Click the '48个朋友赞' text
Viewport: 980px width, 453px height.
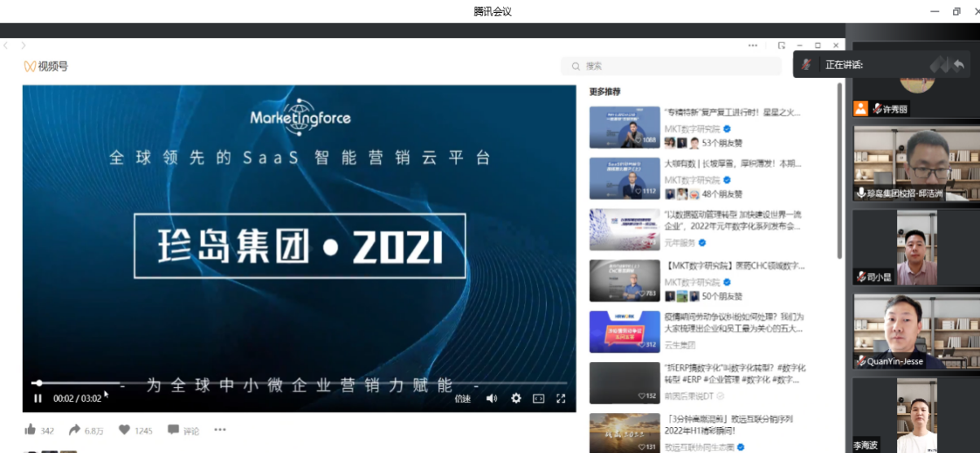[x=722, y=194]
